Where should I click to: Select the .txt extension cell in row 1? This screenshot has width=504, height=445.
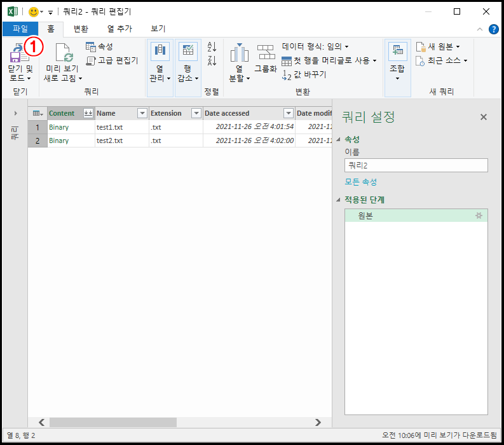[176, 127]
